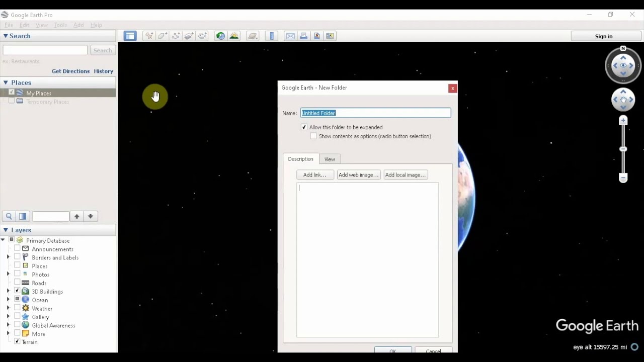Toggle the sidebar visibility toolbar icon

tap(130, 36)
